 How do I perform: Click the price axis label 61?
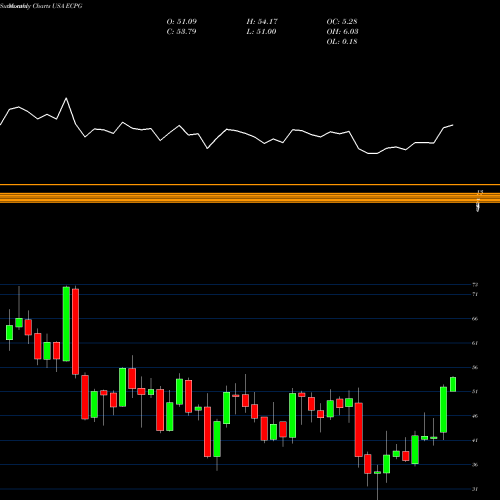click(475, 343)
